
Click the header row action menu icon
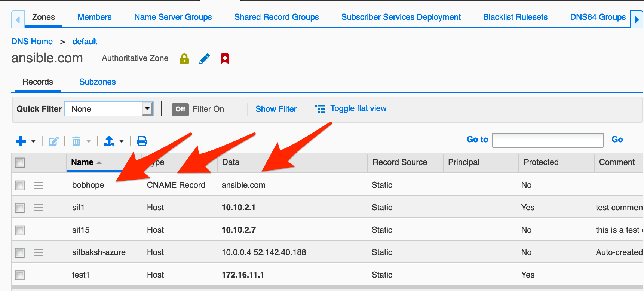(39, 163)
